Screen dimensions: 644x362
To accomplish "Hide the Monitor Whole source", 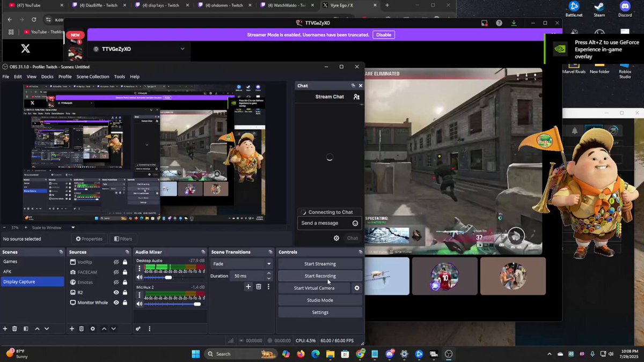I will click(116, 302).
